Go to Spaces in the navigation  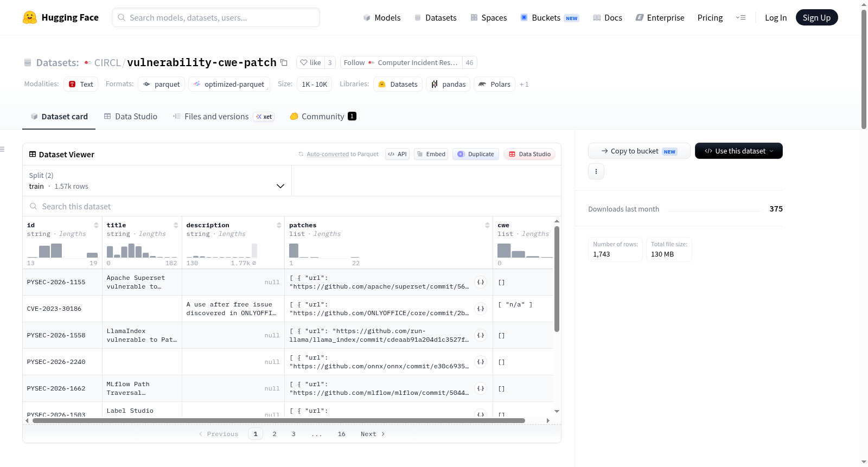[489, 17]
